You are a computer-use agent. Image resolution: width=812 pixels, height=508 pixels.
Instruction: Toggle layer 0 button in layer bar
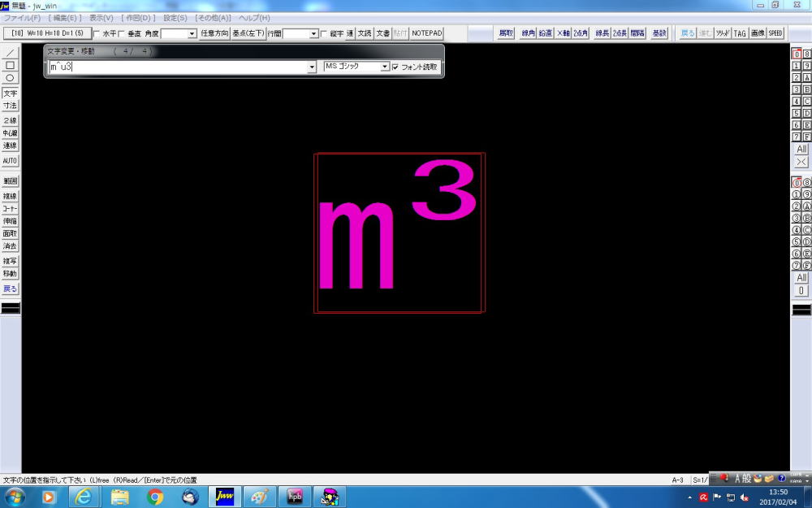pos(797,54)
